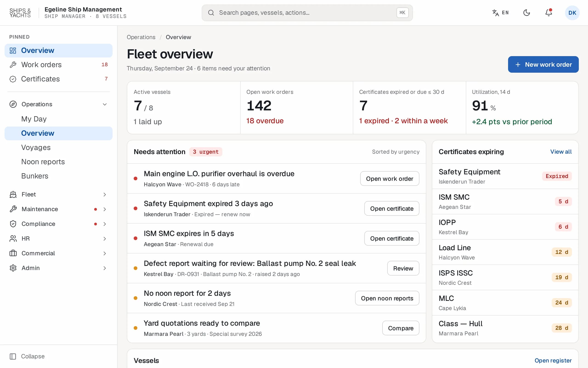588x368 pixels.
Task: Click the Ships & Yachts logo
Action: (20, 13)
